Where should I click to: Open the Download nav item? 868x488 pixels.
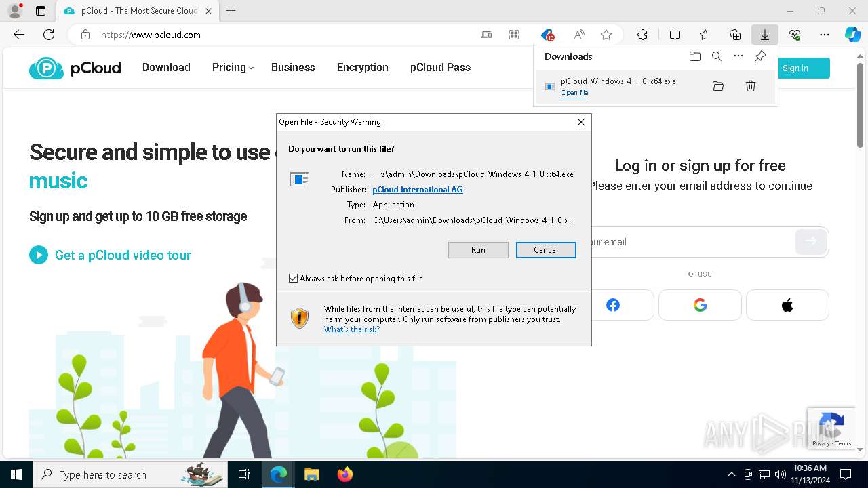point(166,67)
